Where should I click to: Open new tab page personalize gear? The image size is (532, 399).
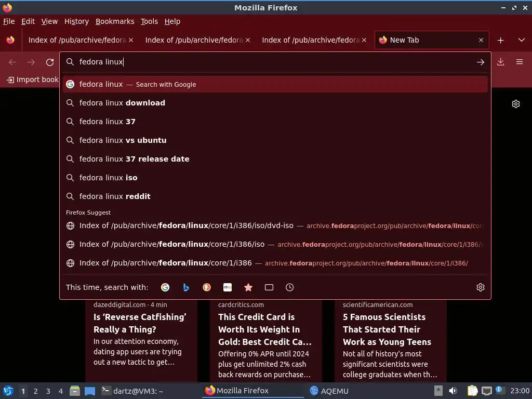pos(516,104)
